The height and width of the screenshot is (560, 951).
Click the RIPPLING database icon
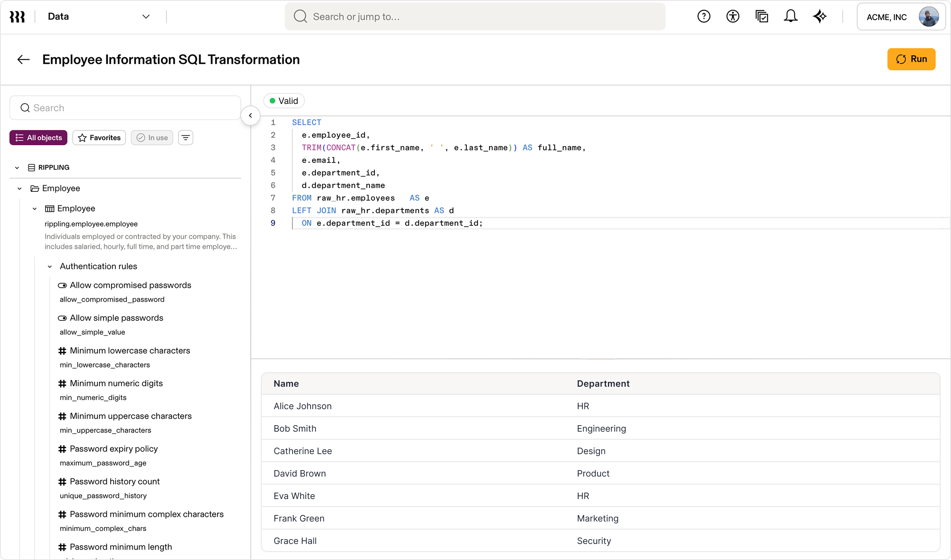(x=31, y=168)
